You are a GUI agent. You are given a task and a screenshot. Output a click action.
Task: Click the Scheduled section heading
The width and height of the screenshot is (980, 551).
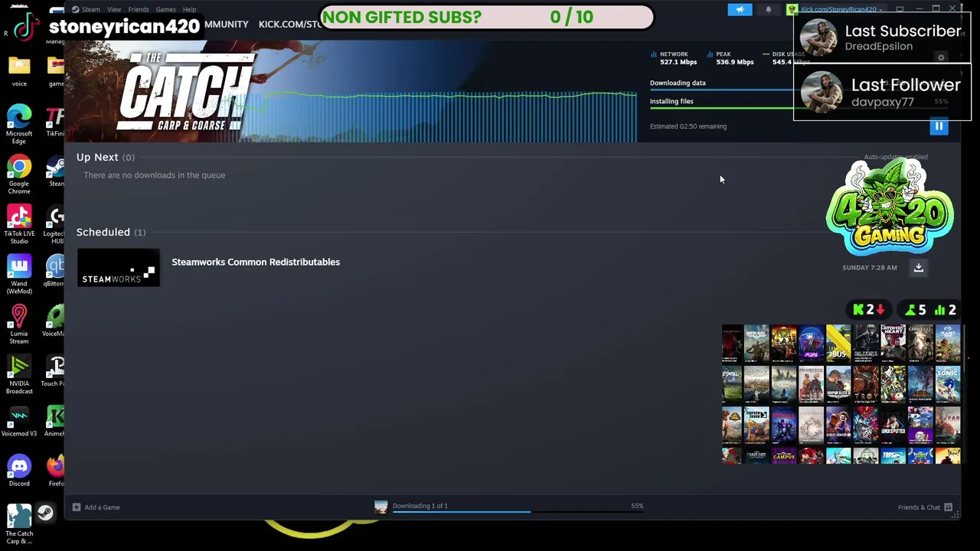point(103,232)
